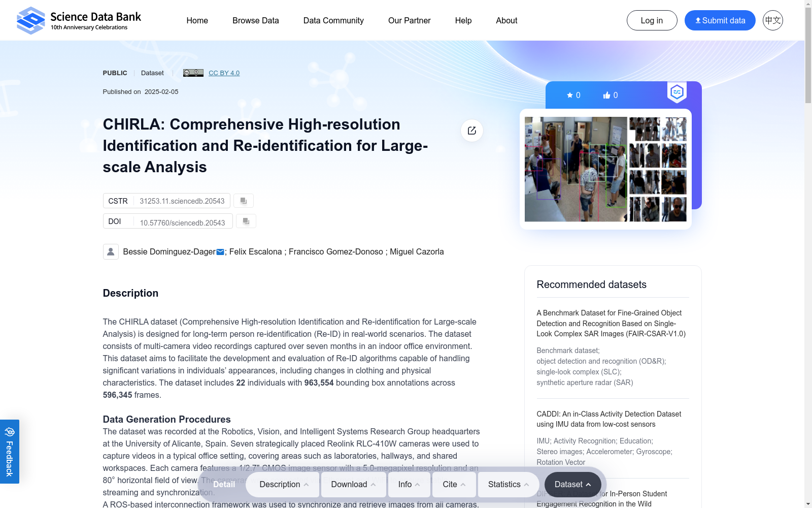812x508 pixels.
Task: Expand the Download dropdown
Action: pyautogui.click(x=353, y=485)
